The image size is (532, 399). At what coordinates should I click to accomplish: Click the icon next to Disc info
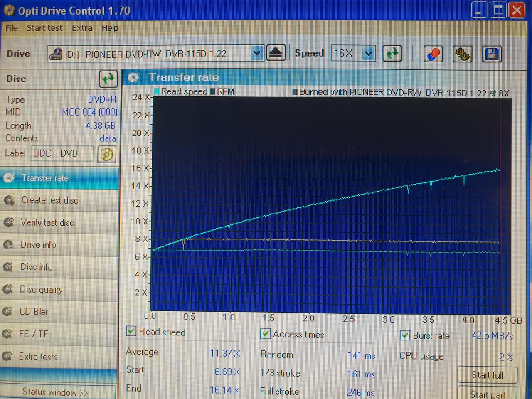click(x=8, y=267)
